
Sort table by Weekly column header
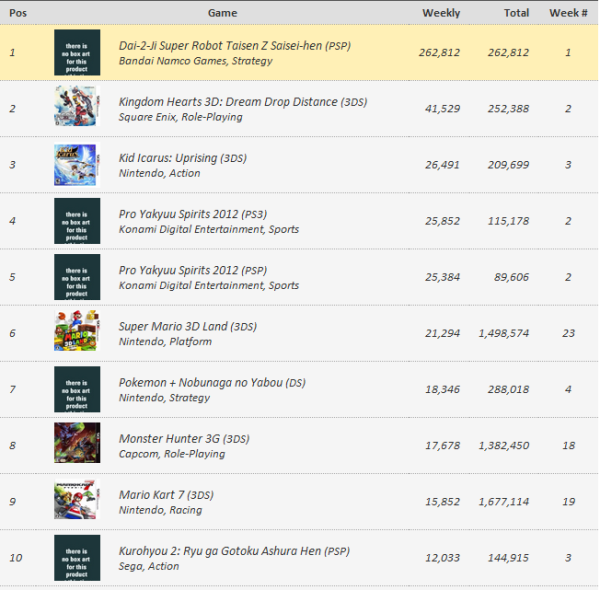[x=441, y=13]
